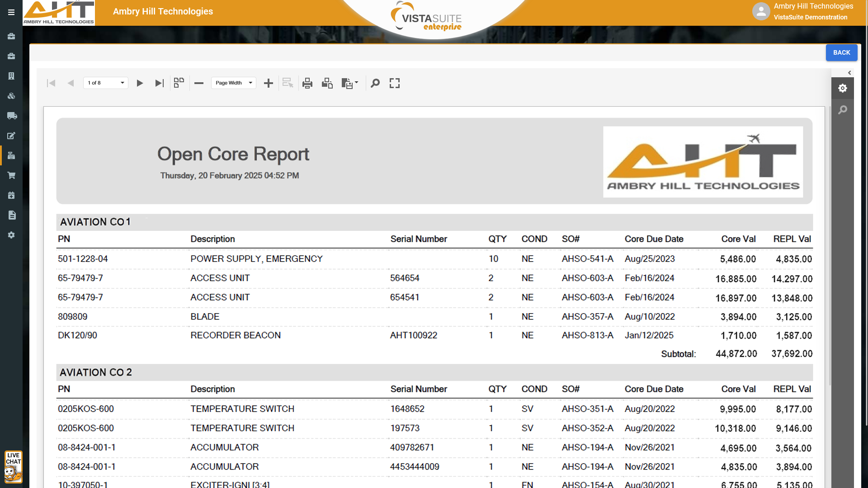Click the shopping cart sidebar icon
The height and width of the screenshot is (488, 868).
click(x=12, y=175)
